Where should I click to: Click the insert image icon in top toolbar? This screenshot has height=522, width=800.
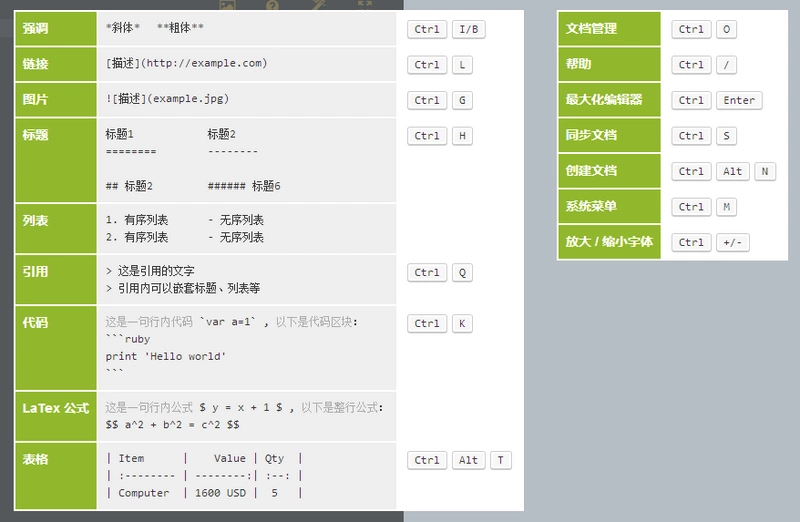click(227, 5)
